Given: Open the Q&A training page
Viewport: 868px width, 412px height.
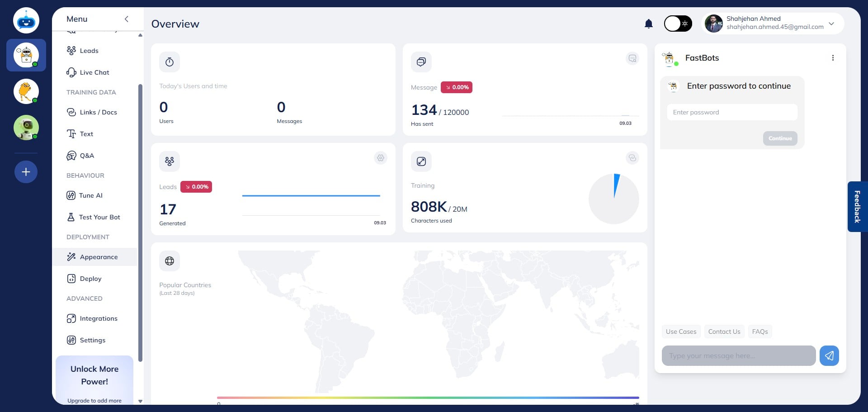Looking at the screenshot, I should tap(94, 156).
